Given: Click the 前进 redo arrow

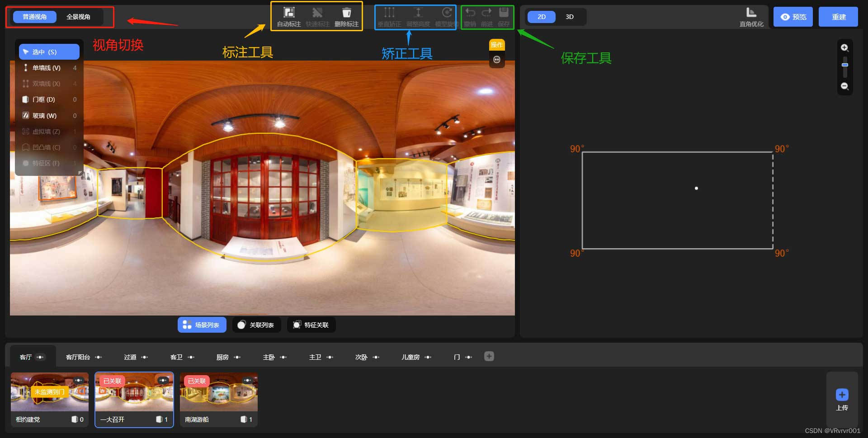Looking at the screenshot, I should click(487, 13).
